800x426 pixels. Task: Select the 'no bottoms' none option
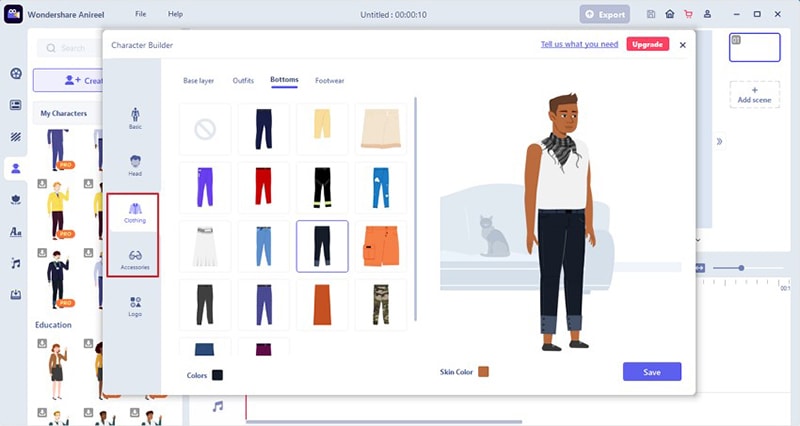click(x=205, y=129)
